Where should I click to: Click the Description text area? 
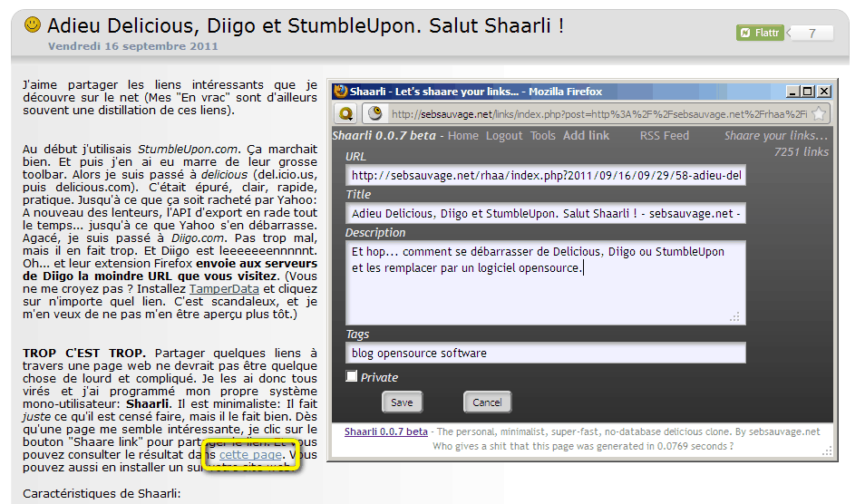pyautogui.click(x=546, y=282)
